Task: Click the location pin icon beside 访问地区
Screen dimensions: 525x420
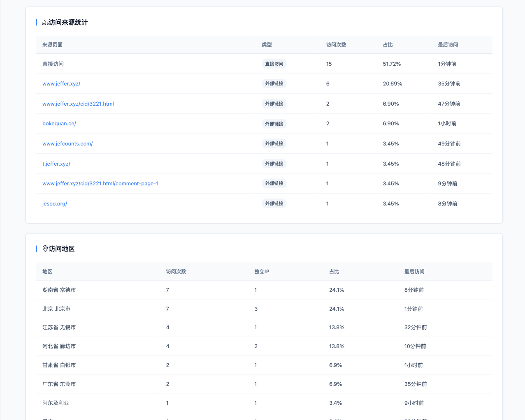Action: coord(45,249)
